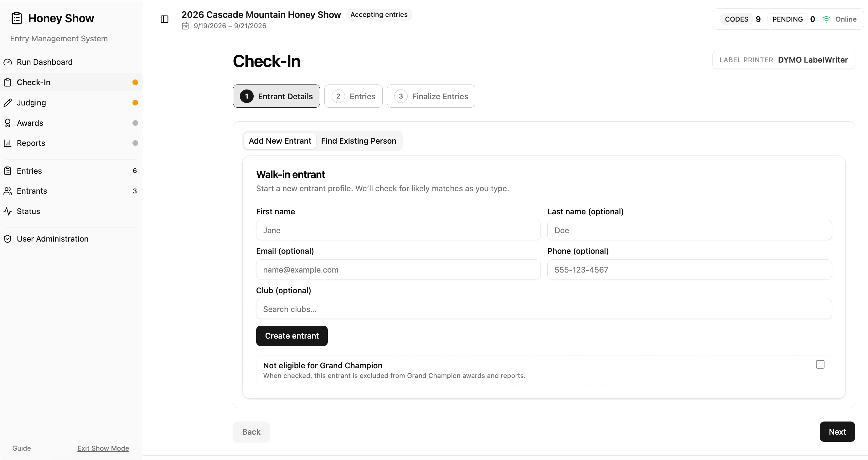This screenshot has width=868, height=460.
Task: Open Awards ribbon icon
Action: (8, 123)
